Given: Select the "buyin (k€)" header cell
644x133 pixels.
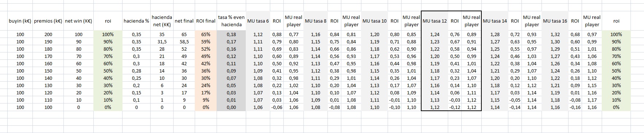Looking at the screenshot, I should tap(20, 21).
